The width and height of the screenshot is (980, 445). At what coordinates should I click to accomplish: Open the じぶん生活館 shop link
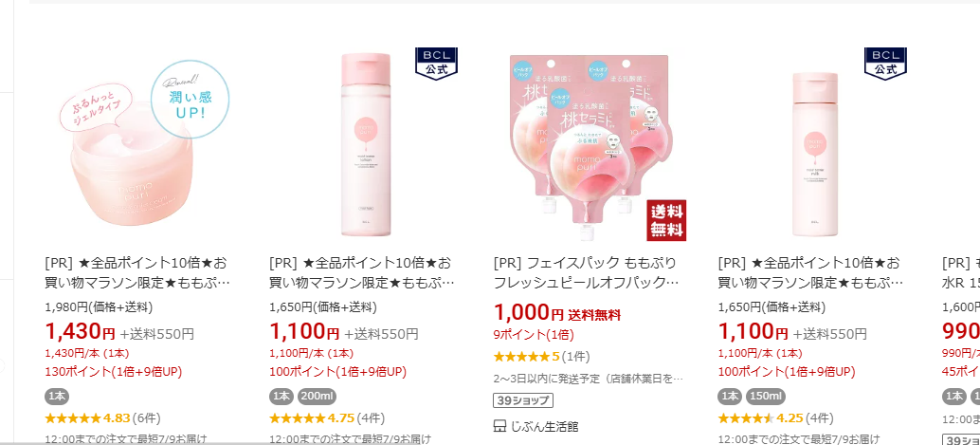coord(544,427)
